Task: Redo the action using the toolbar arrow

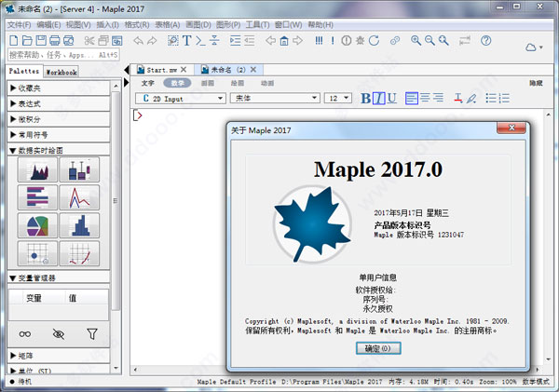Action: pos(152,41)
